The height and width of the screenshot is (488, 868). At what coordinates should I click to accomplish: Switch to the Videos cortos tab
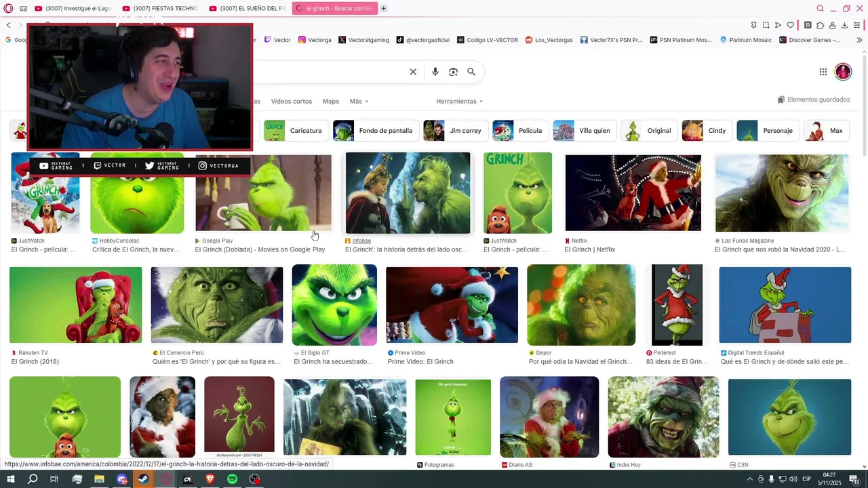(292, 102)
